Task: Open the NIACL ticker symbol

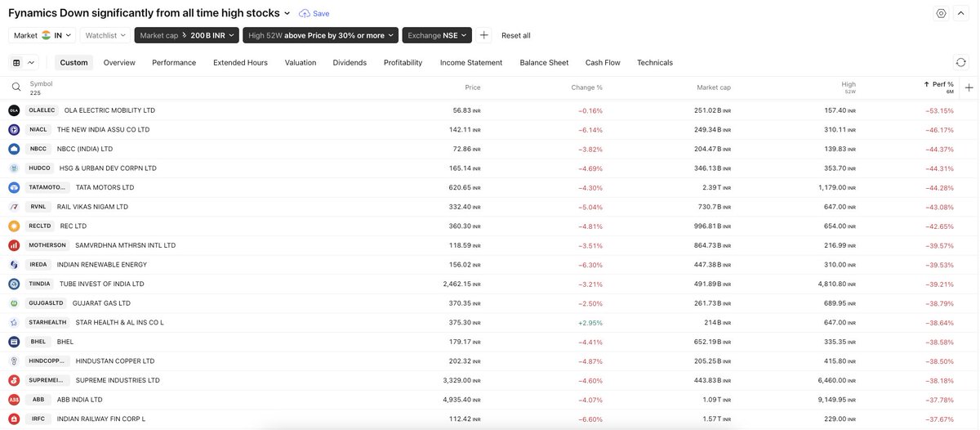Action: 38,129
